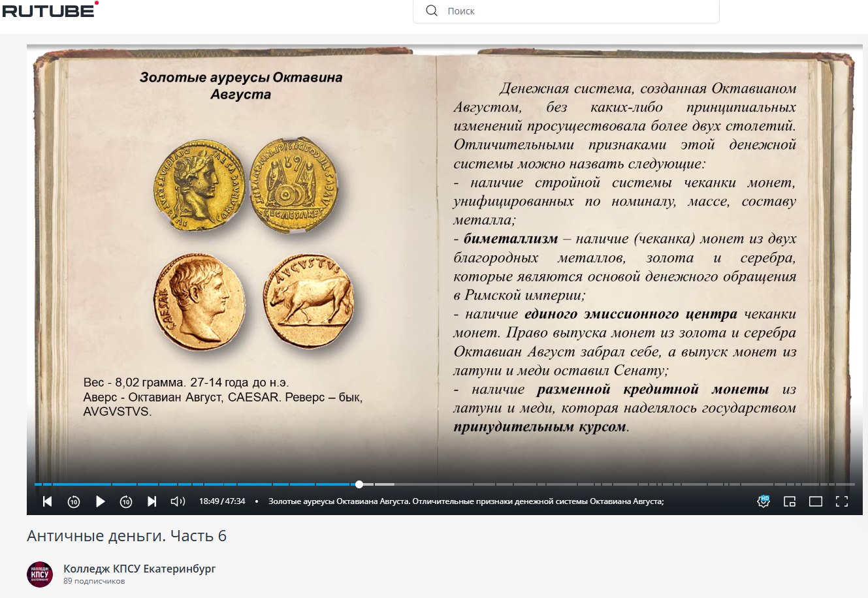This screenshot has width=868, height=598.
Task: Click video title Античные деньги. Часть 6
Action: tap(127, 536)
